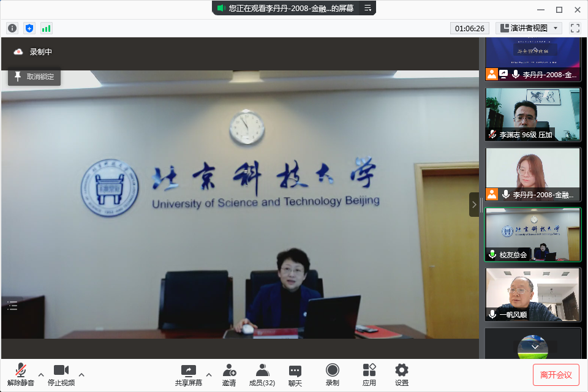
Task: Open the list icon on the main video
Action: (x=12, y=306)
